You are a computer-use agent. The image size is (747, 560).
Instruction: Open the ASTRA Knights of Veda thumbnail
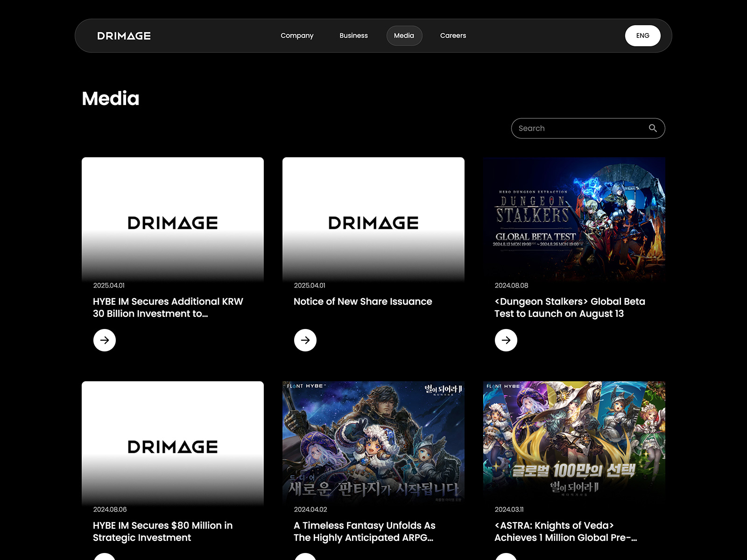coord(574,443)
